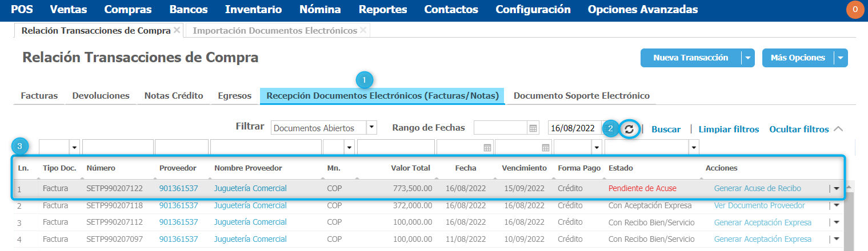Collapse filters with Ocultar filtros chevron
This screenshot has height=251, width=868.
coord(838,129)
